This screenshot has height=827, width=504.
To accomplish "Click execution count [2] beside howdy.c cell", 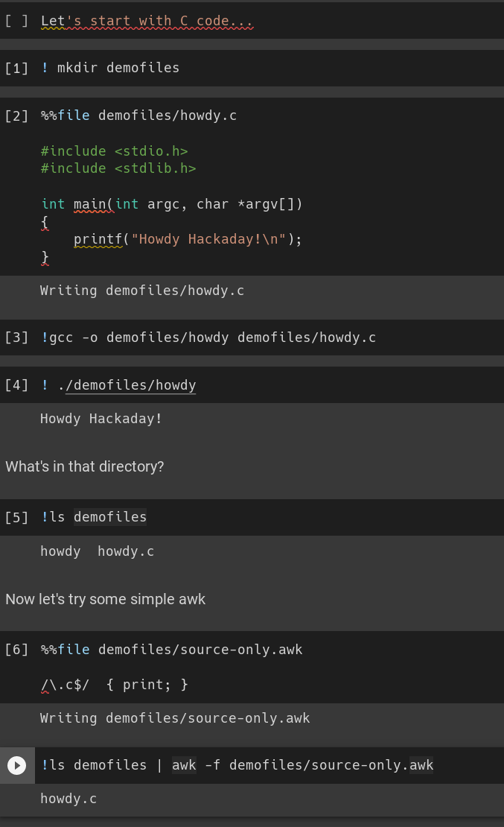I will [16, 115].
